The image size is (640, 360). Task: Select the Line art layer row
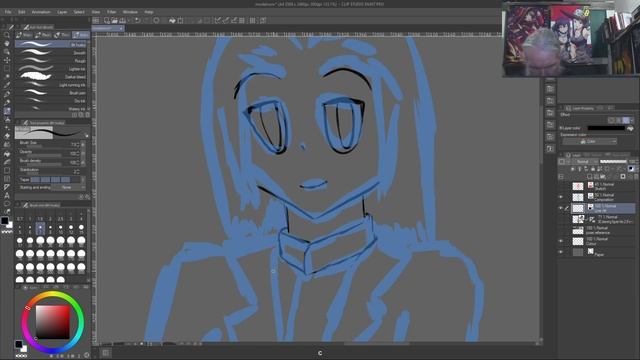tap(602, 208)
